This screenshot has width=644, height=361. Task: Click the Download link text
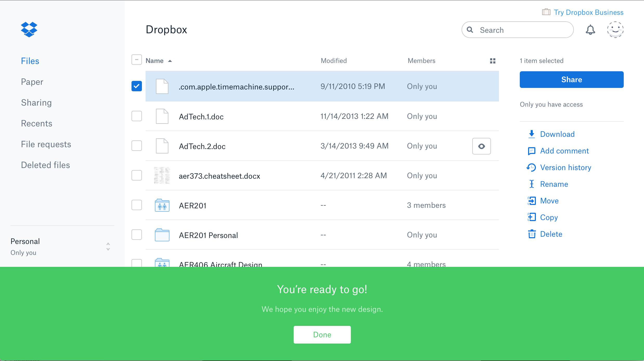pos(557,134)
